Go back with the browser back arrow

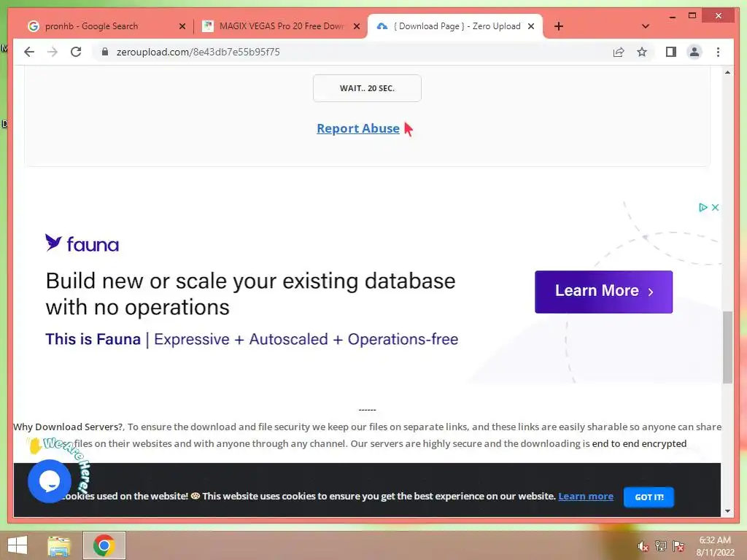(x=29, y=52)
